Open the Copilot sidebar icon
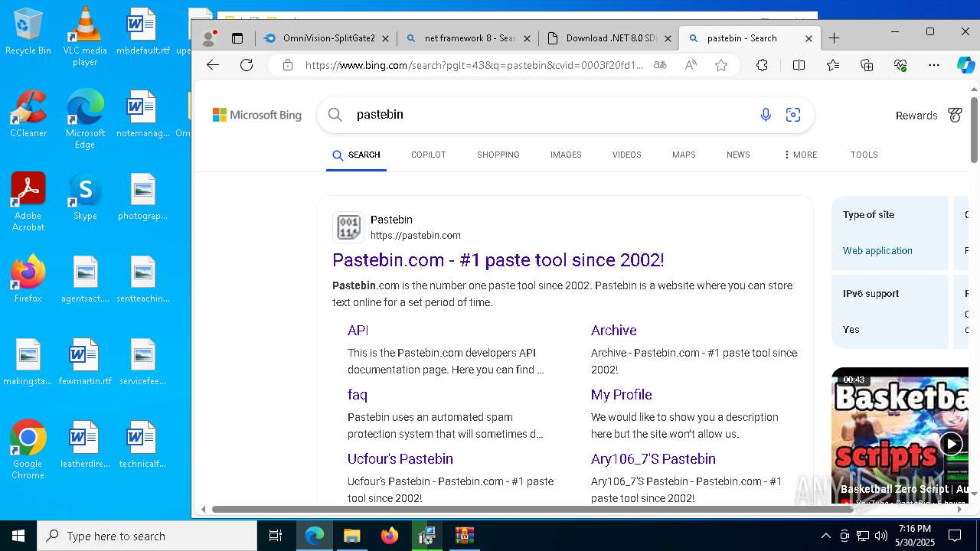 click(965, 65)
